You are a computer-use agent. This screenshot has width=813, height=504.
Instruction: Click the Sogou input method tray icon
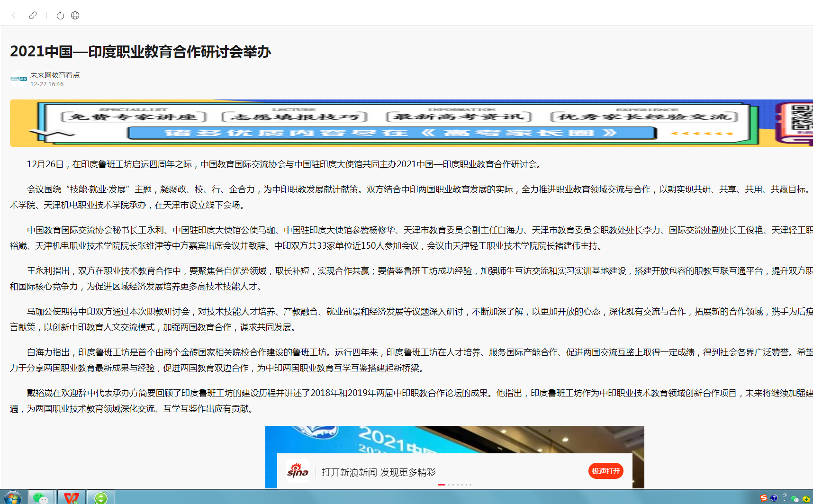pyautogui.click(x=763, y=498)
